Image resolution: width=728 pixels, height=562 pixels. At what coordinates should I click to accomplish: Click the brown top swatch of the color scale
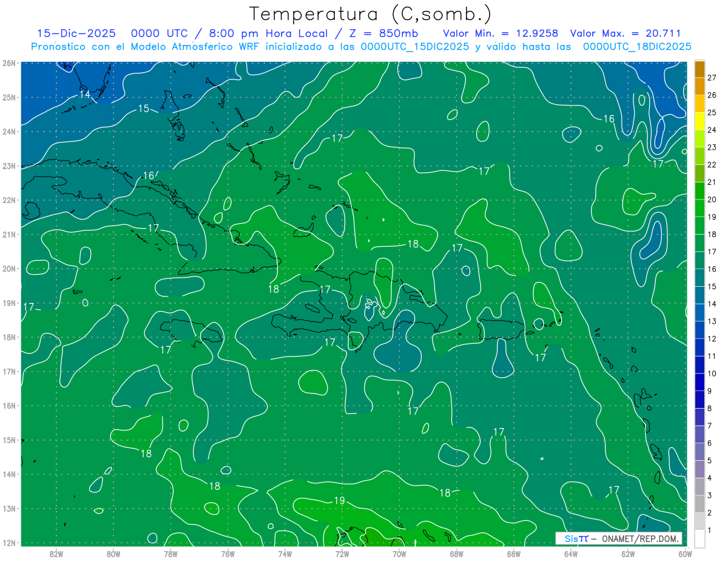pyautogui.click(x=700, y=69)
